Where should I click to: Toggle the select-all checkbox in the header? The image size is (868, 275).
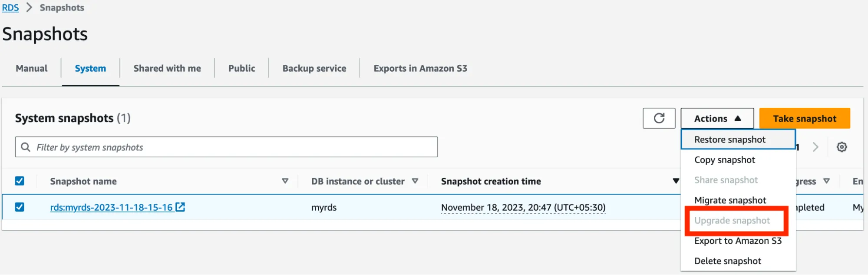pyautogui.click(x=20, y=181)
